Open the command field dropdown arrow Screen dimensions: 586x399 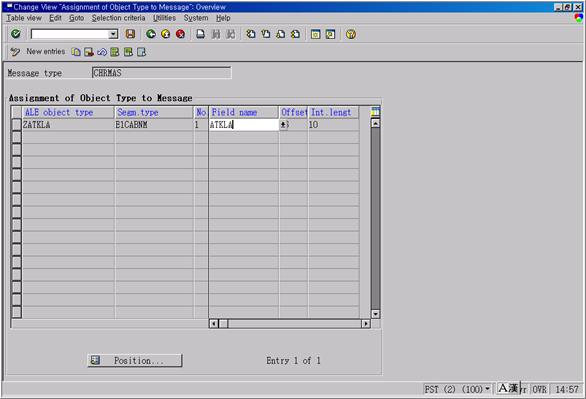(x=113, y=34)
